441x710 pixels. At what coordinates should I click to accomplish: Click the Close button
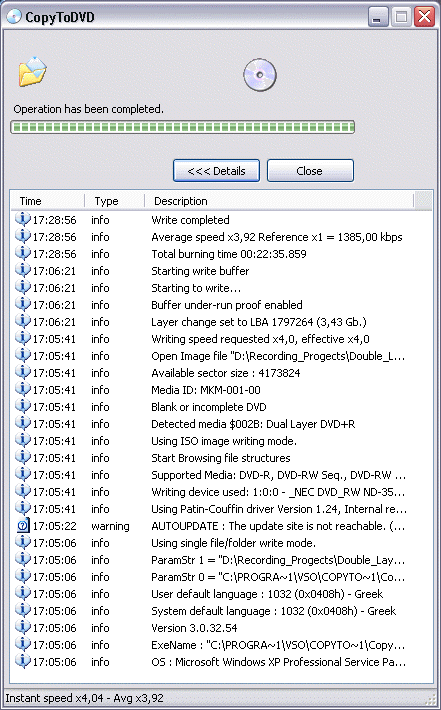tap(310, 171)
